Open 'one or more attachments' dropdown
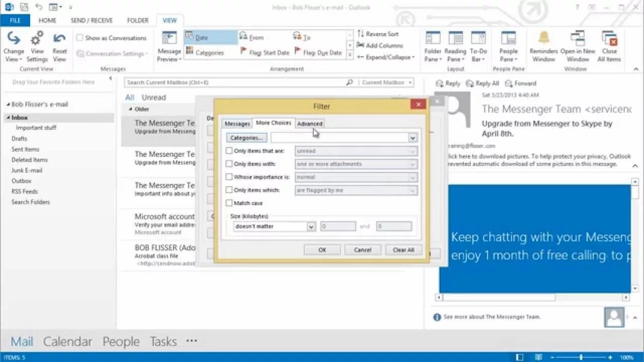 pyautogui.click(x=413, y=164)
